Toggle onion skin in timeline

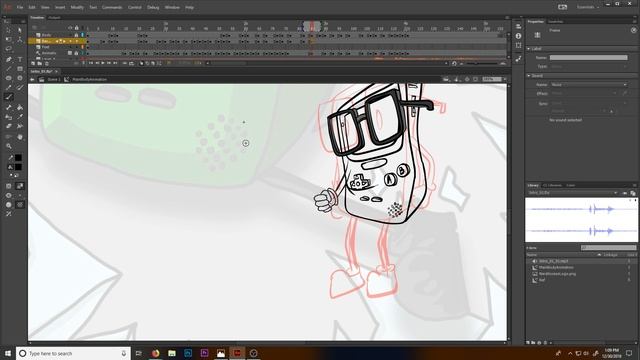(141, 63)
